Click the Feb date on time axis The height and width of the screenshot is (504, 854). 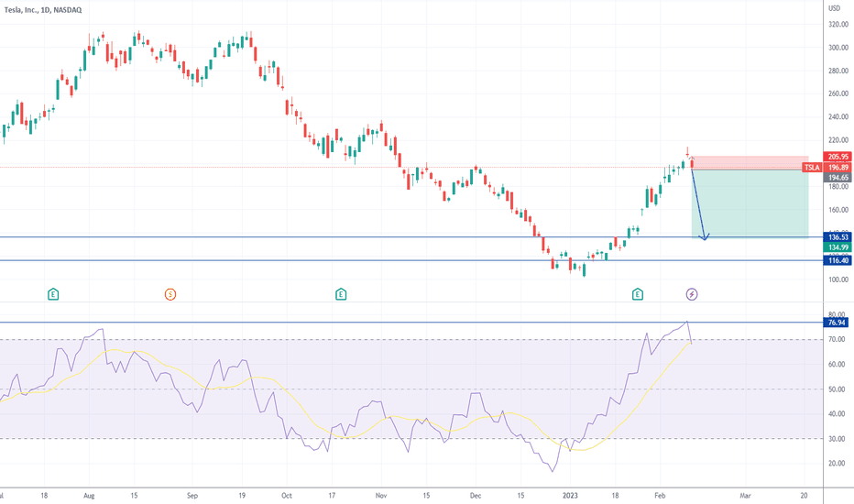(x=660, y=496)
